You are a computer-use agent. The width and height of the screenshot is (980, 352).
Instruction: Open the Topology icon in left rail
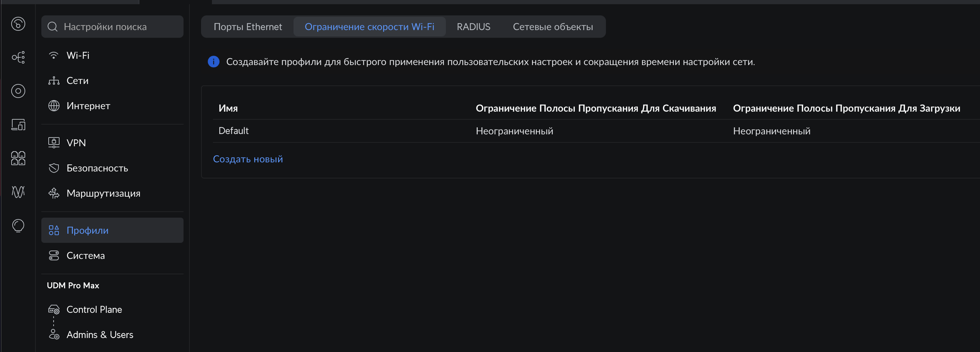tap(18, 57)
